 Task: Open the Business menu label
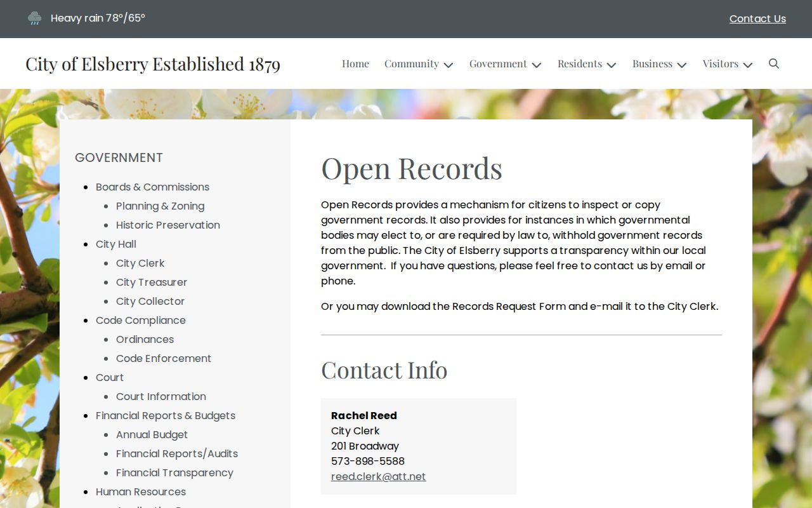pos(652,63)
